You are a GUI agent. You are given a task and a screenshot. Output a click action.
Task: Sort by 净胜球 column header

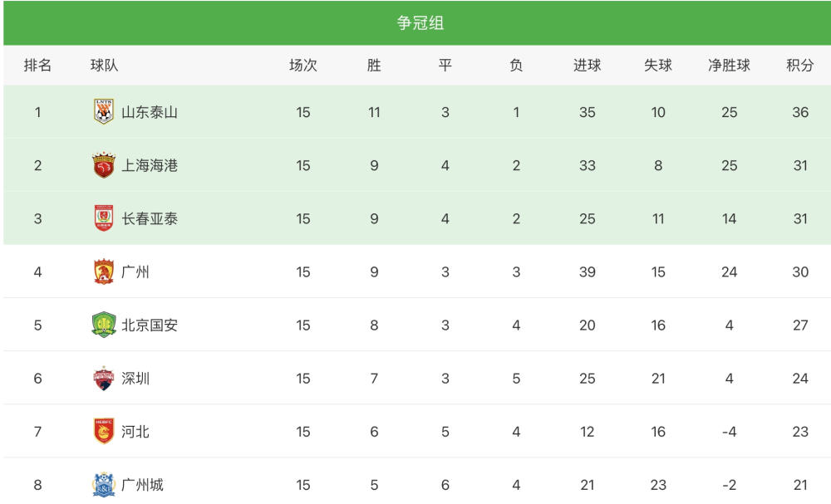pyautogui.click(x=729, y=65)
